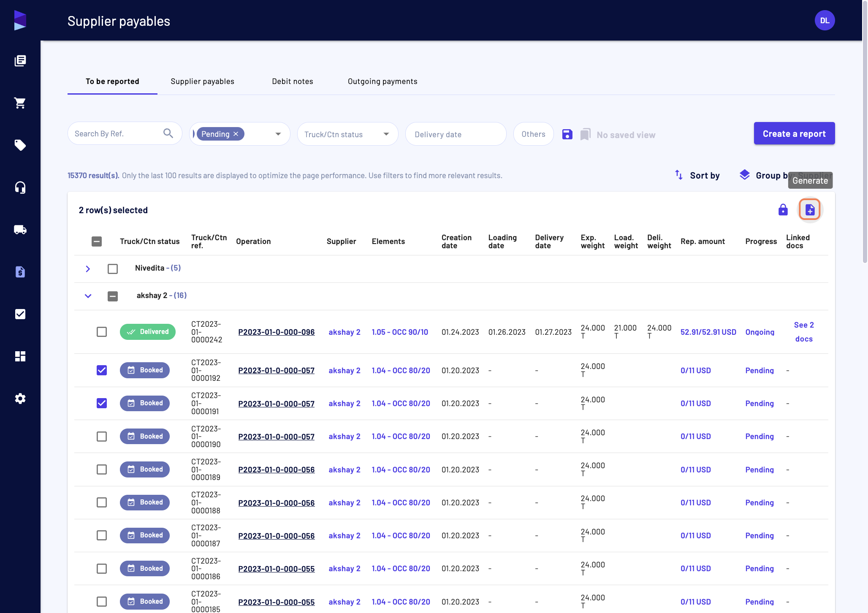This screenshot has height=613, width=868.
Task: Switch to the Supplier payables tab
Action: [202, 81]
